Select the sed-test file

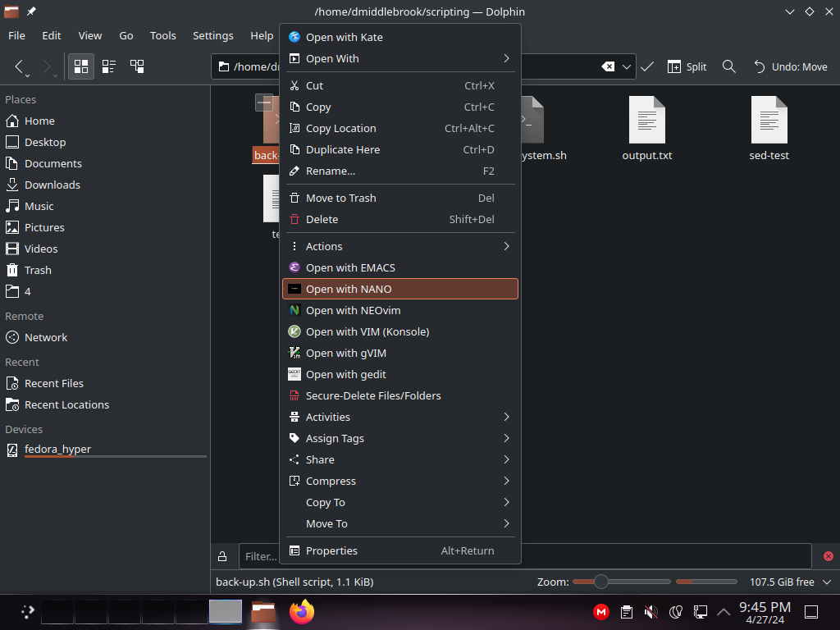(x=769, y=129)
